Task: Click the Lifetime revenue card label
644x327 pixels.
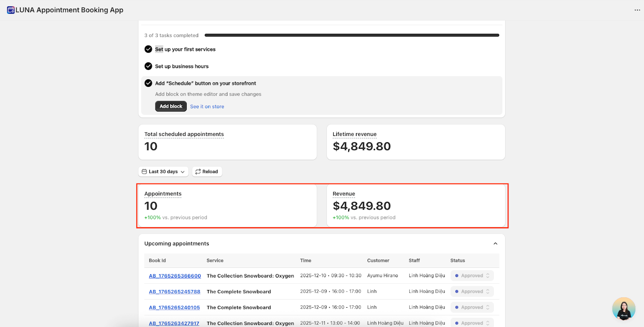Action: (355, 134)
